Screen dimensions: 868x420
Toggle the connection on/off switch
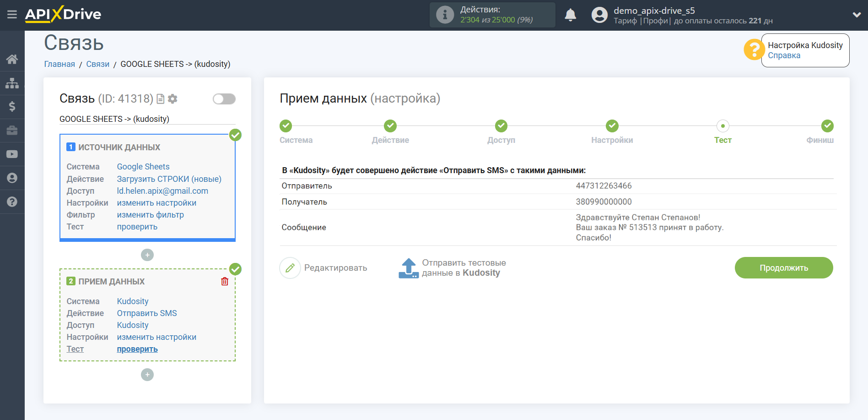point(224,99)
